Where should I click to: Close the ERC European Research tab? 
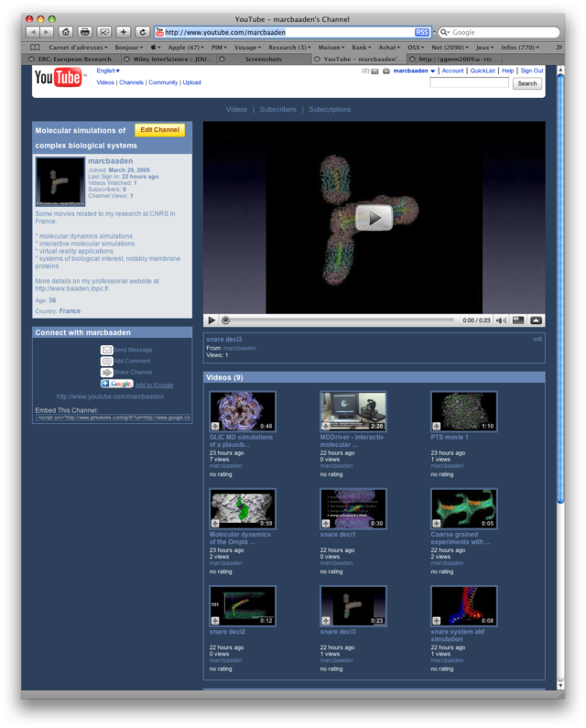click(31, 59)
